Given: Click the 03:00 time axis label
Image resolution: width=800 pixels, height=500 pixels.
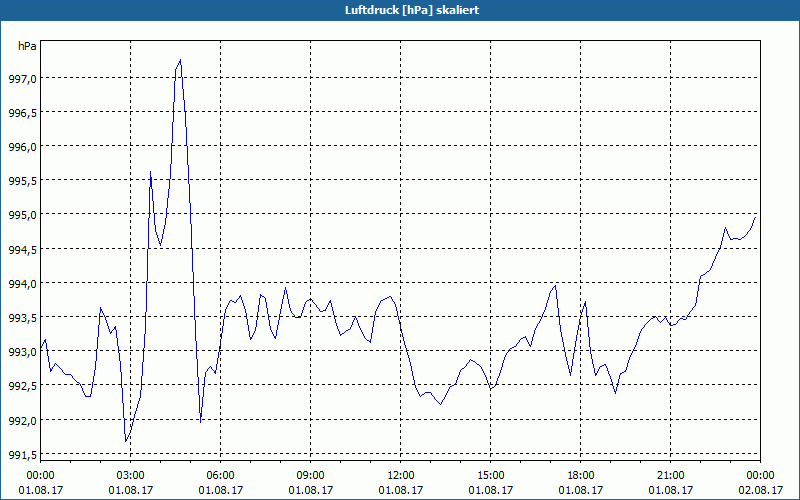Looking at the screenshot, I should 131,476.
